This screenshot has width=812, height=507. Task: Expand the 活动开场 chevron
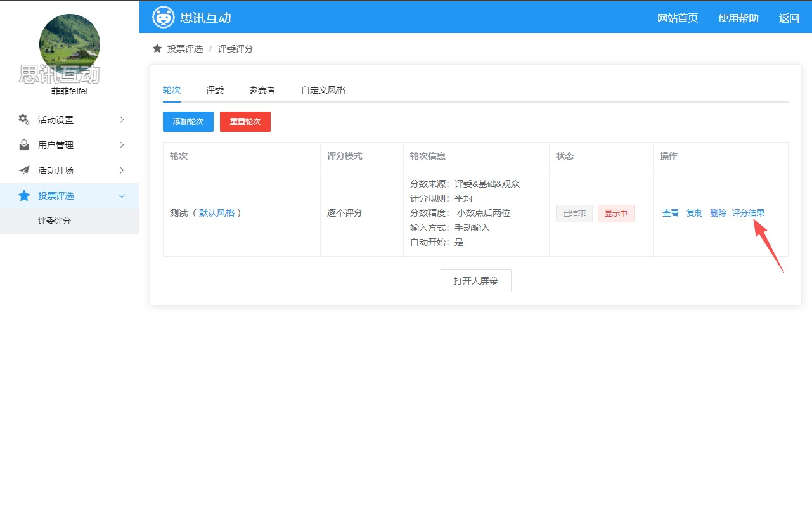pyautogui.click(x=122, y=170)
